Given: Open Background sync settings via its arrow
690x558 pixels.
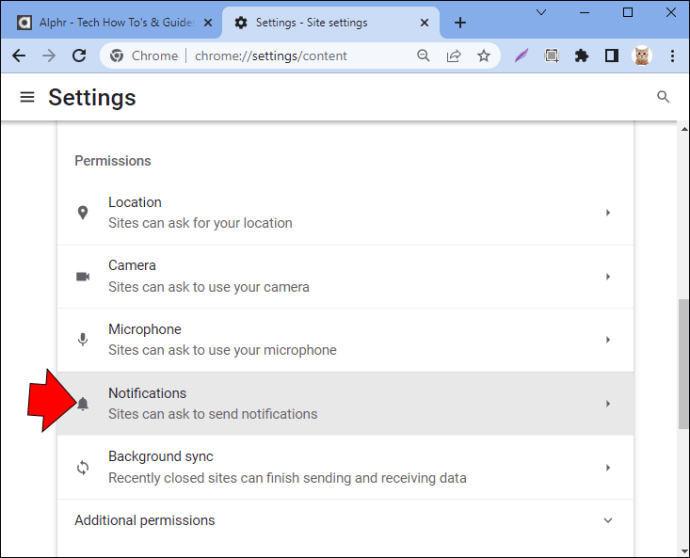Looking at the screenshot, I should (x=608, y=467).
